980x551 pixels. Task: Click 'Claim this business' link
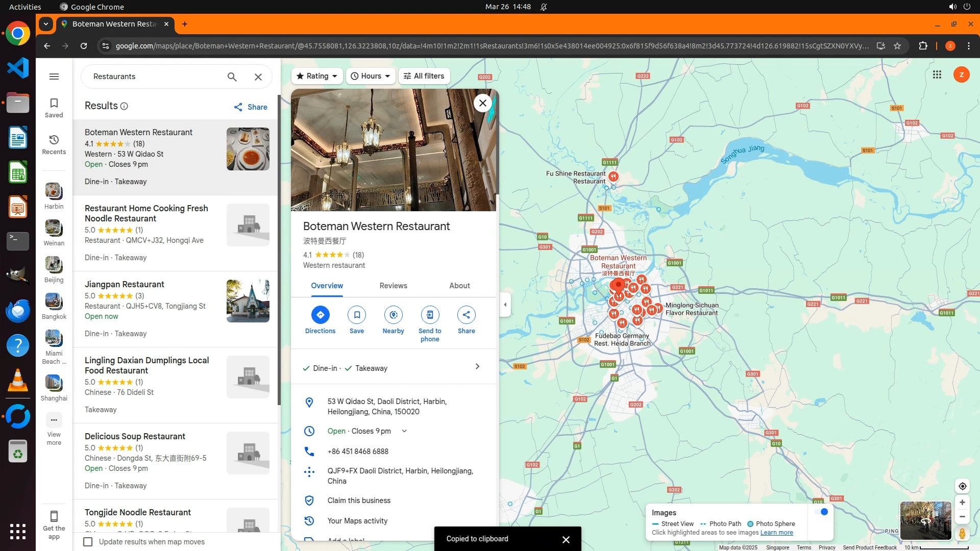[x=359, y=500]
